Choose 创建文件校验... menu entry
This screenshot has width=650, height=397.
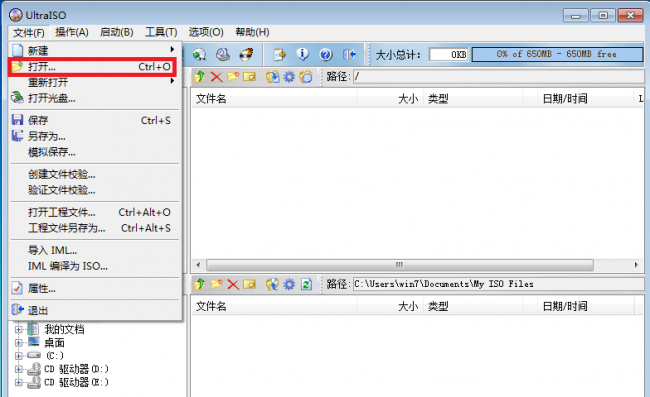point(95,174)
